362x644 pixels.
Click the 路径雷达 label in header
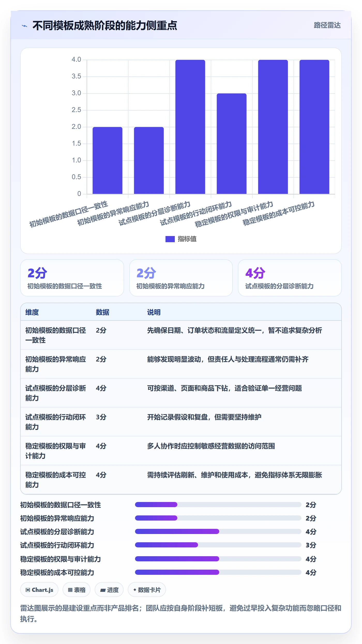pyautogui.click(x=327, y=25)
